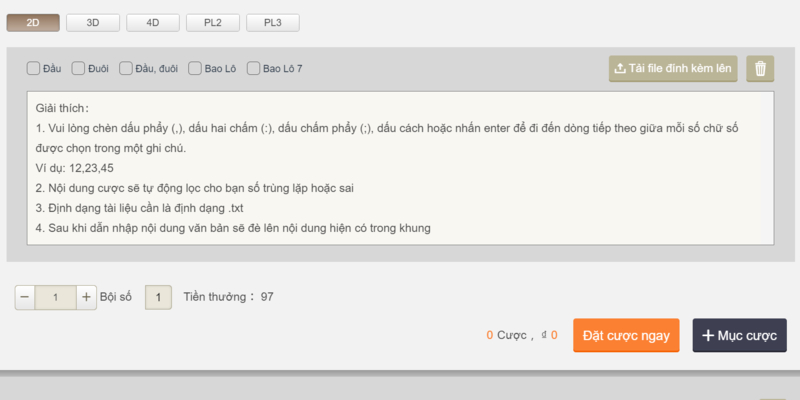800x400 pixels.
Task: Check the Đầu, đuôi option
Action: [126, 69]
